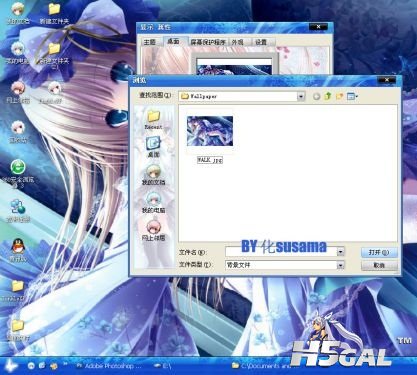Open the View menu icon in Browse dialog

click(x=352, y=96)
